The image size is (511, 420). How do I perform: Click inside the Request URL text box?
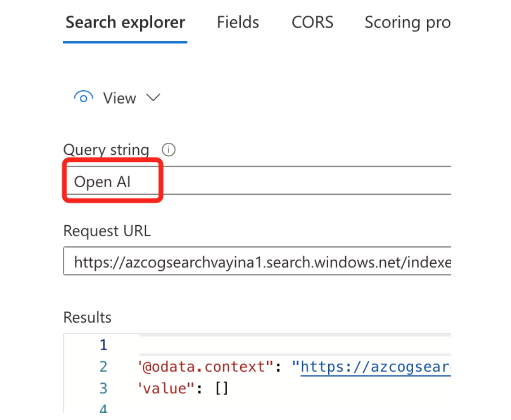pos(260,262)
